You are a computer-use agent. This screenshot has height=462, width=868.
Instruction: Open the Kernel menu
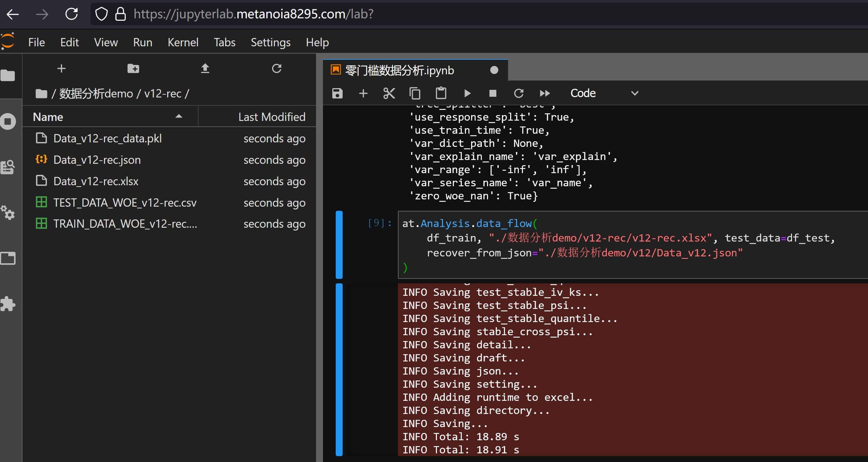pos(183,43)
